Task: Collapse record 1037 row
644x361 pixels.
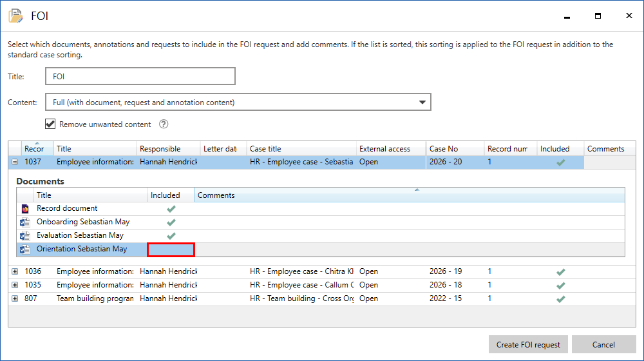Action: pyautogui.click(x=15, y=162)
